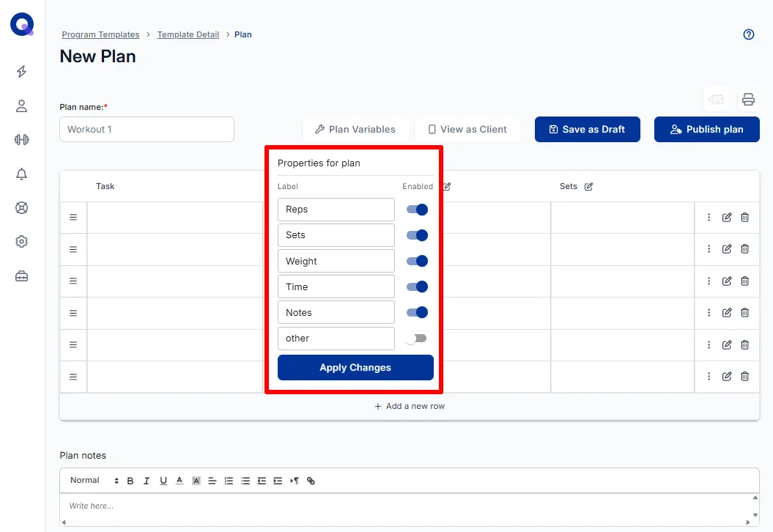
Task: Enable the other property toggle
Action: click(x=415, y=339)
